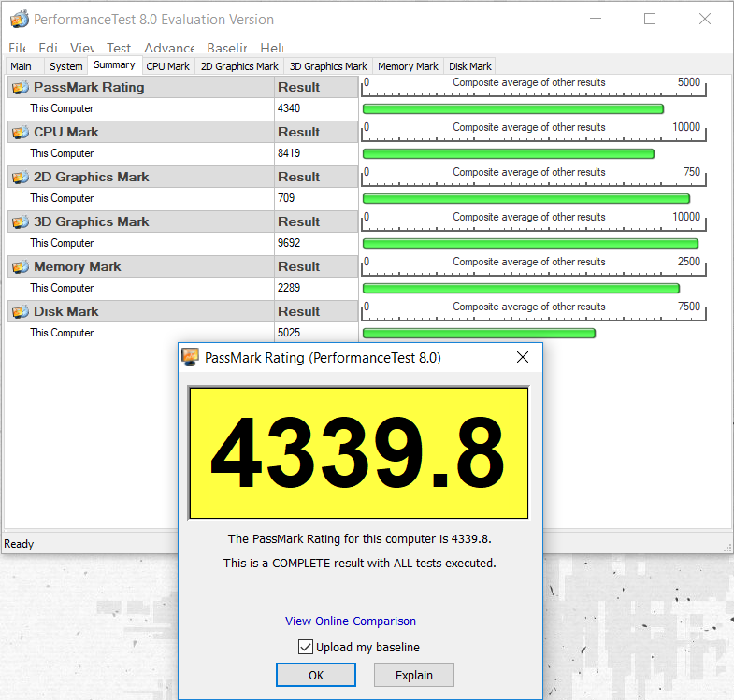This screenshot has width=734, height=700.
Task: Click the Disk Mark row icon
Action: tap(21, 311)
